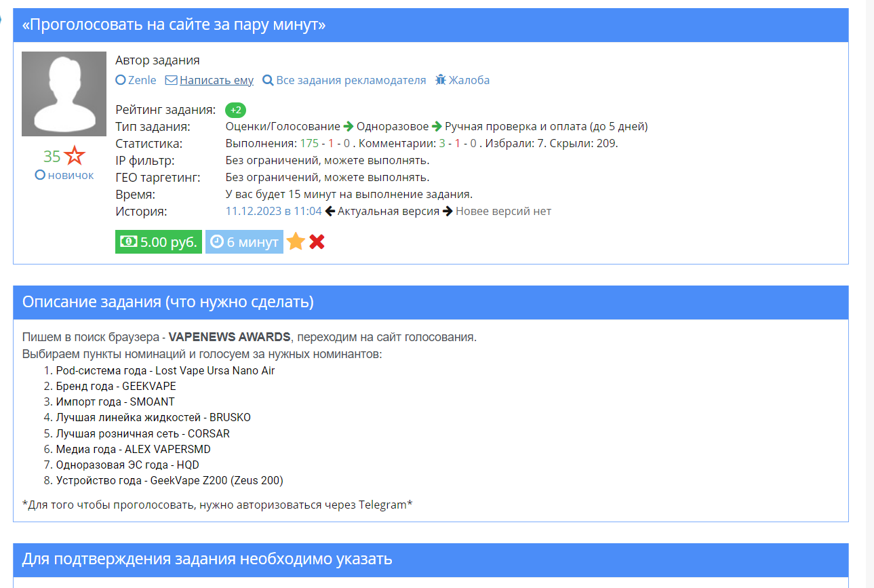Screen dimensions: 874x588
Task: Click the positive comments count 3
Action: point(442,144)
